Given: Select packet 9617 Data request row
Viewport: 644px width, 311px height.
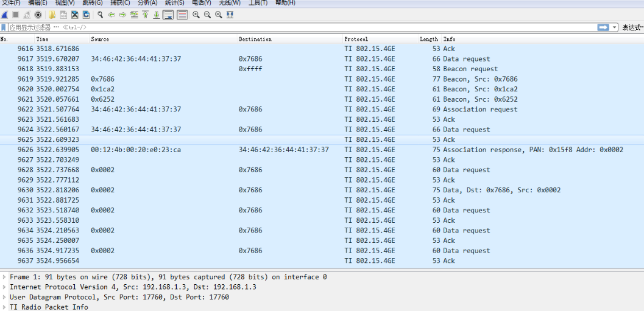Looking at the screenshot, I should coord(322,59).
